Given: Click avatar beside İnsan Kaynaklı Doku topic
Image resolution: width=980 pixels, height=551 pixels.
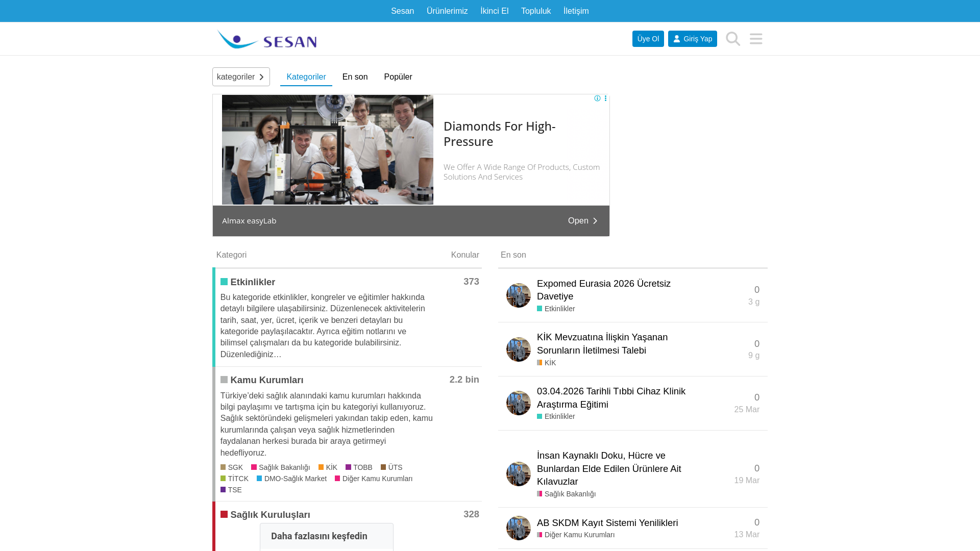Looking at the screenshot, I should pyautogui.click(x=519, y=474).
